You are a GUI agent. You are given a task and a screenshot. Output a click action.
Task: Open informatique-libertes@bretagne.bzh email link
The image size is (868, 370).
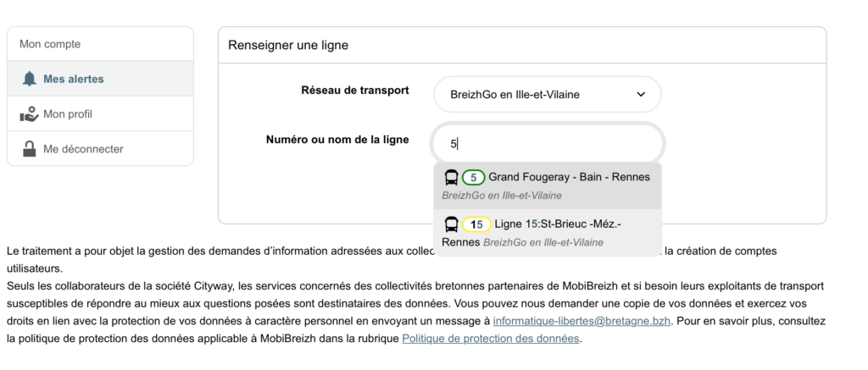coord(581,321)
